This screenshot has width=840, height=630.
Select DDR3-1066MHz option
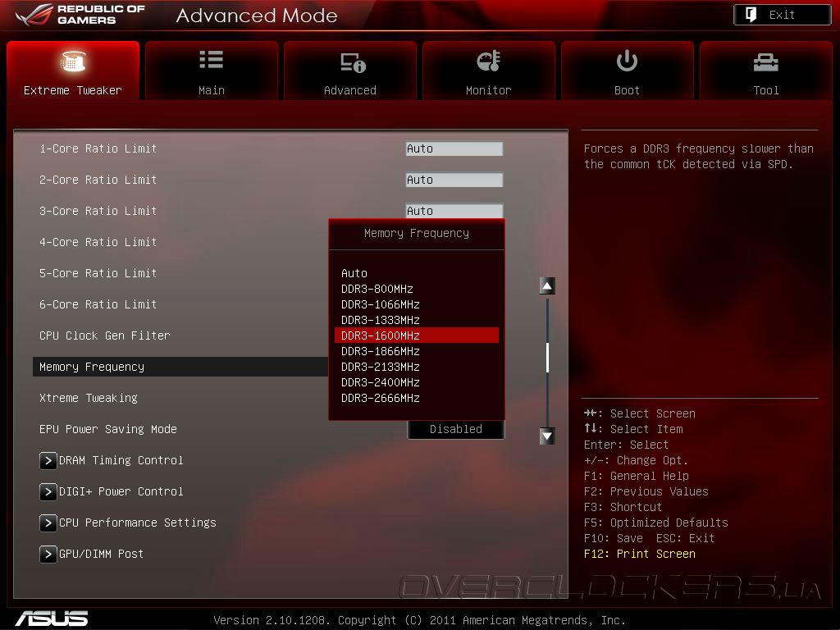point(416,304)
